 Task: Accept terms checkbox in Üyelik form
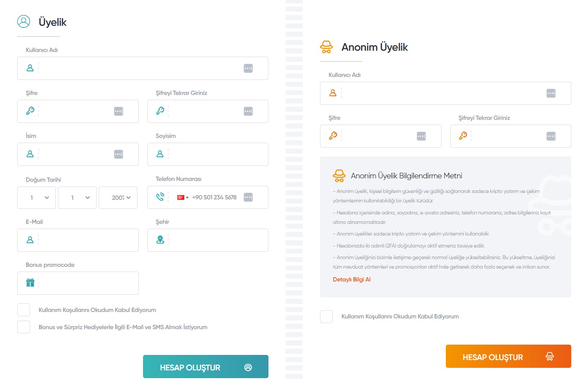pos(24,310)
